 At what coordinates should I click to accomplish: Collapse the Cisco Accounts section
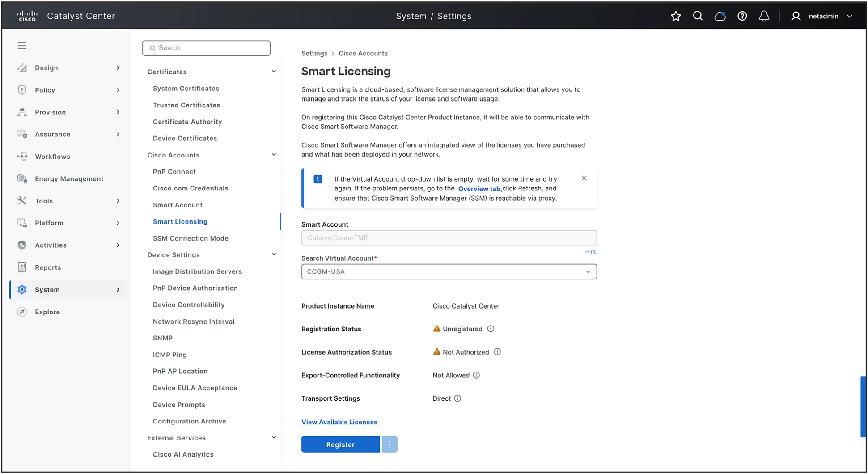coord(274,154)
